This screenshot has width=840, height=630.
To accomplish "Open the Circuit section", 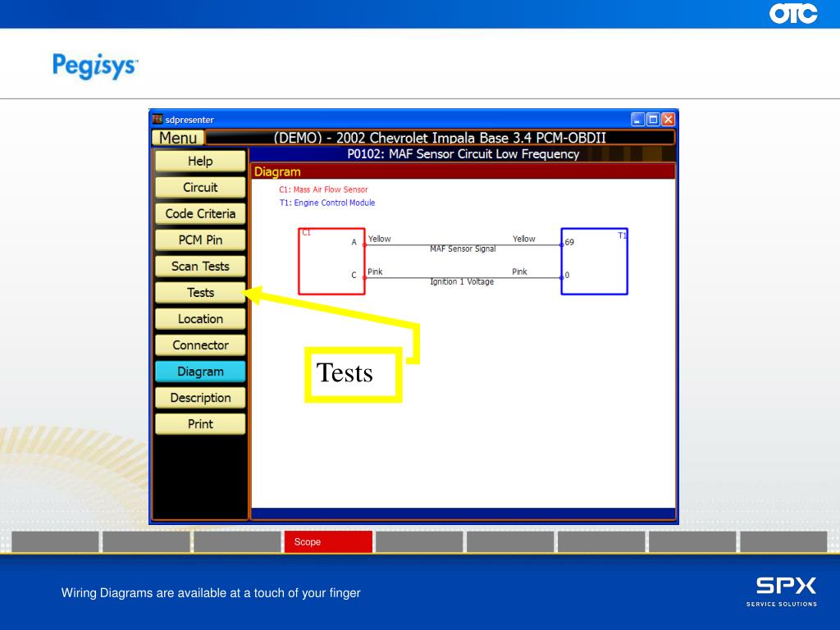I will point(200,188).
